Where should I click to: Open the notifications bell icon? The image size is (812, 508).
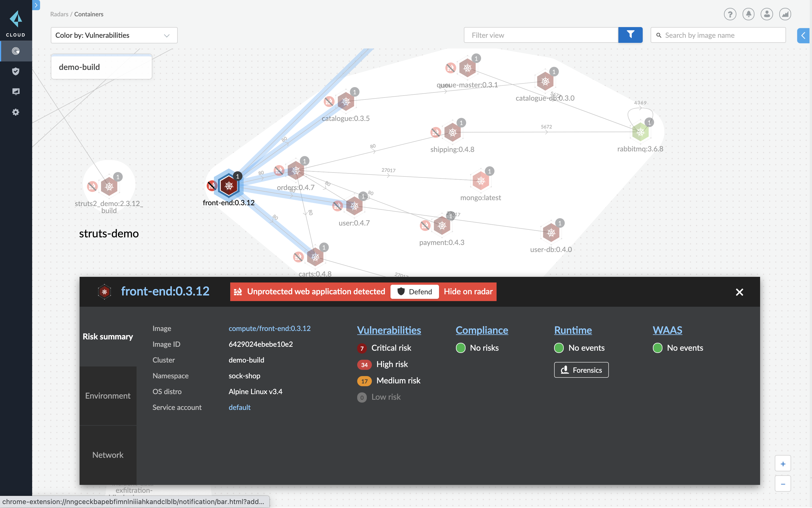click(x=748, y=14)
